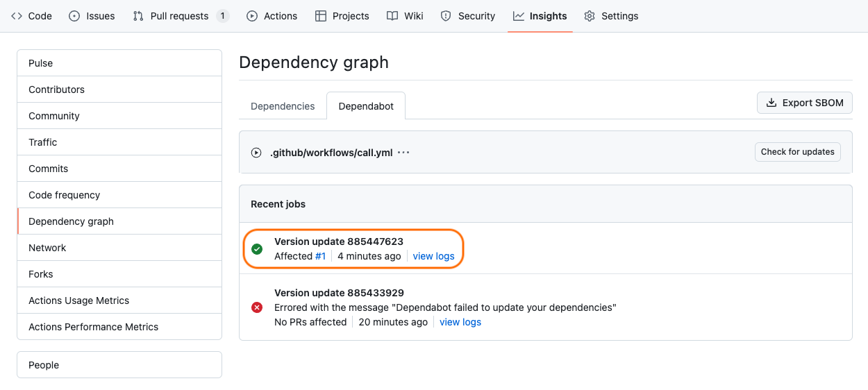Export the SBOM file
The height and width of the screenshot is (390, 868).
804,103
